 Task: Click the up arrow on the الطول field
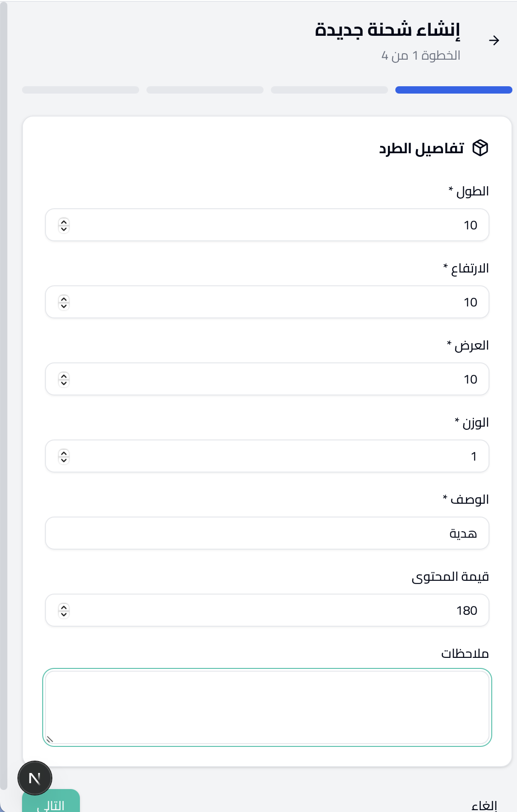tap(63, 222)
